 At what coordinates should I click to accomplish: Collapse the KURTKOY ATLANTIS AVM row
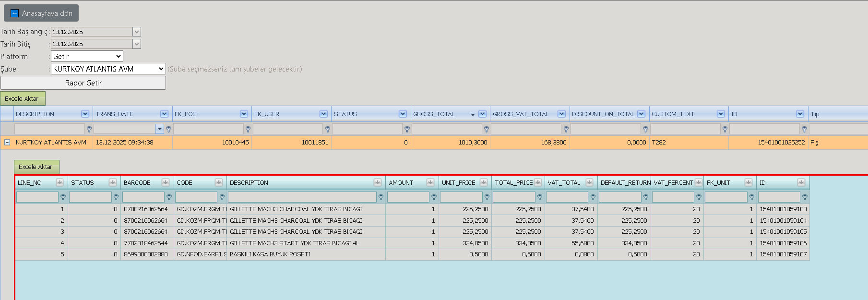pyautogui.click(x=7, y=143)
